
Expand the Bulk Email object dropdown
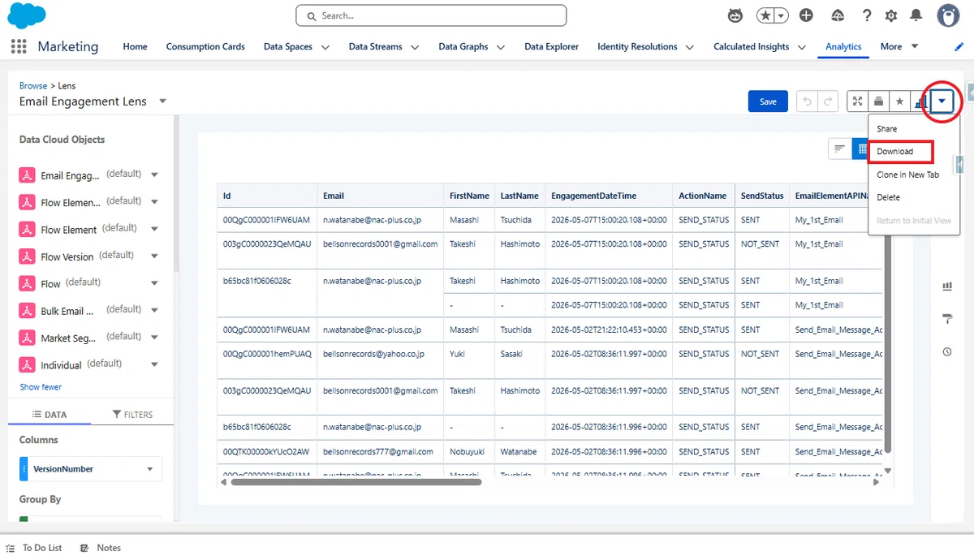pos(154,310)
